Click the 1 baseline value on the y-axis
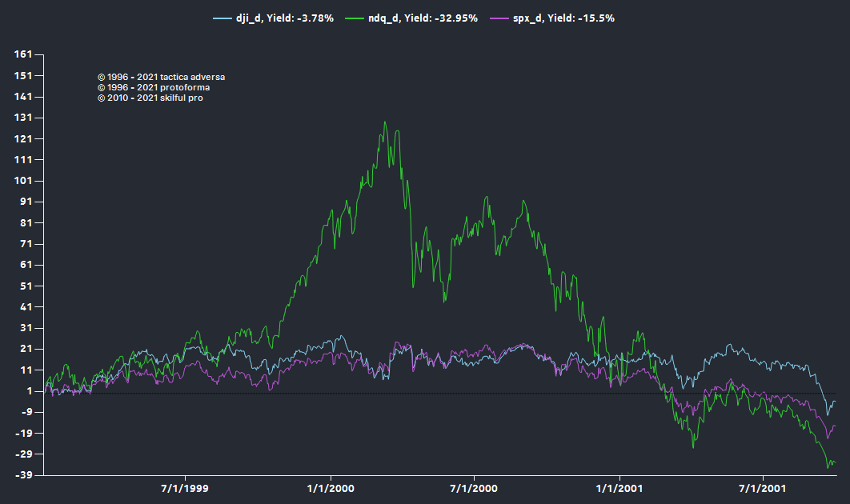 pyautogui.click(x=28, y=391)
